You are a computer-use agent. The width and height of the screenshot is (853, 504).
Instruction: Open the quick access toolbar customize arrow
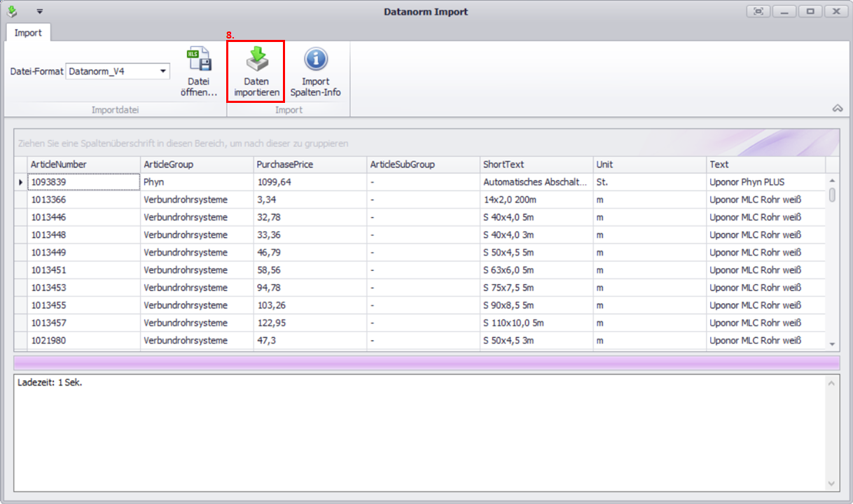tap(40, 12)
